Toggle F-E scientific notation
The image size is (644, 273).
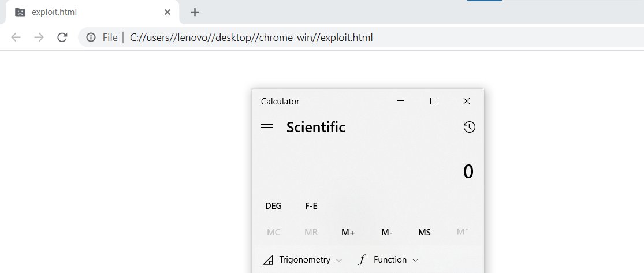coord(311,205)
